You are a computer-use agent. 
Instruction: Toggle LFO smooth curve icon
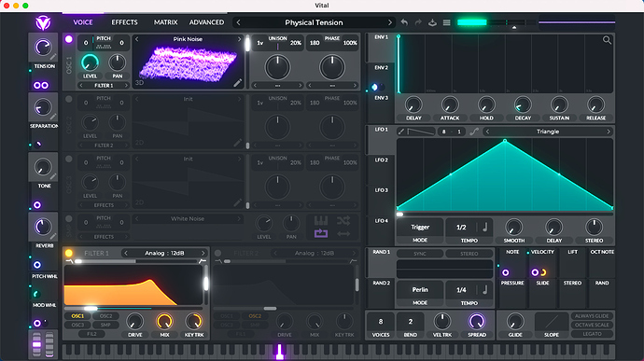474,132
